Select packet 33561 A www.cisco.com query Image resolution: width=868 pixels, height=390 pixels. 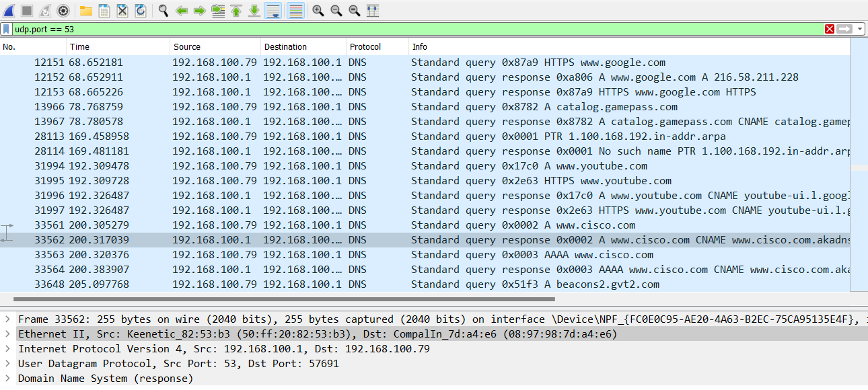425,225
